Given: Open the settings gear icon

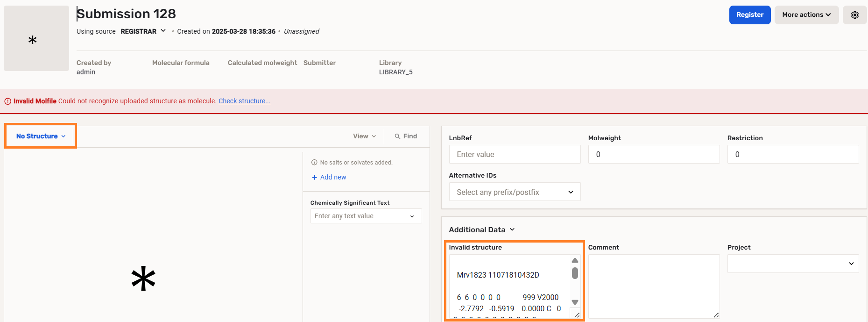Looking at the screenshot, I should pyautogui.click(x=854, y=15).
